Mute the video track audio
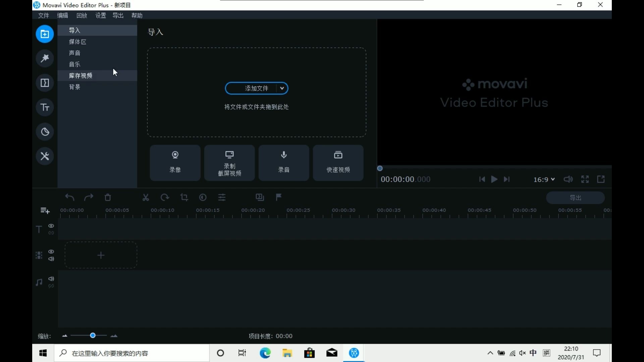Viewport: 644px width, 362px height. [51, 259]
